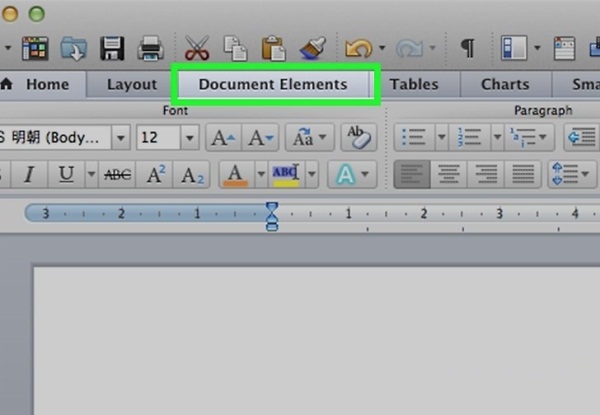This screenshot has height=415, width=600.
Task: Toggle underline formatting
Action: (66, 175)
